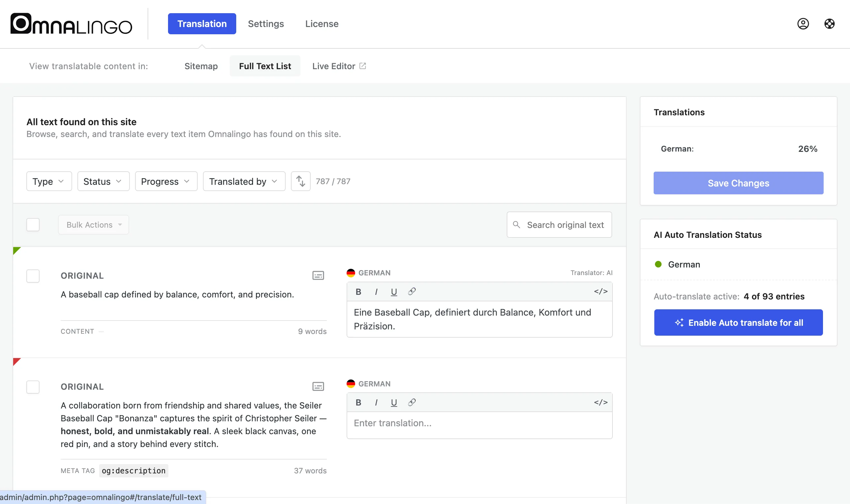
Task: Select the Full Text List view
Action: 265,66
